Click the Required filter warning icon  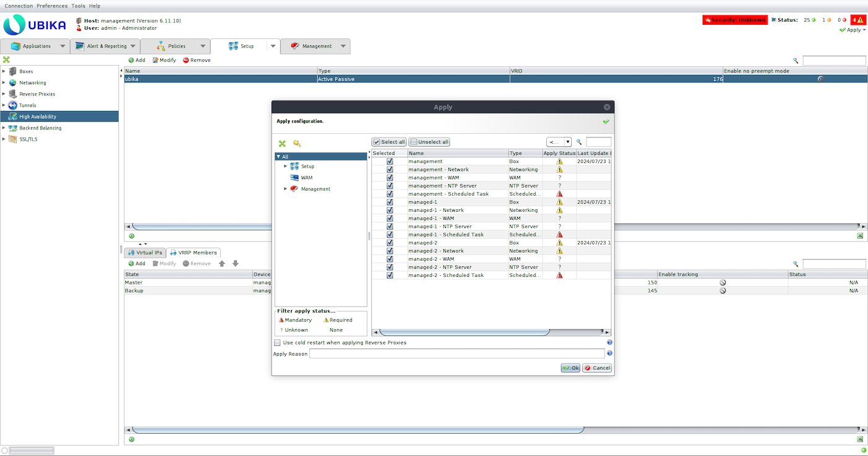point(326,320)
